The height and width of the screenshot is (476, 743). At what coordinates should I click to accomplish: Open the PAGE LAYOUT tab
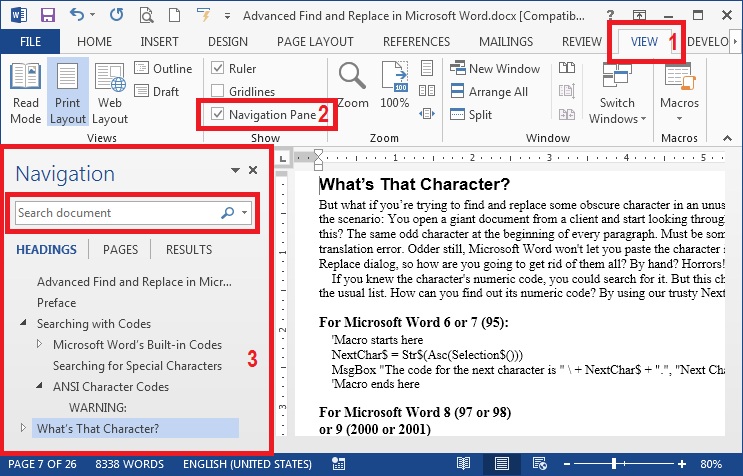tap(315, 42)
